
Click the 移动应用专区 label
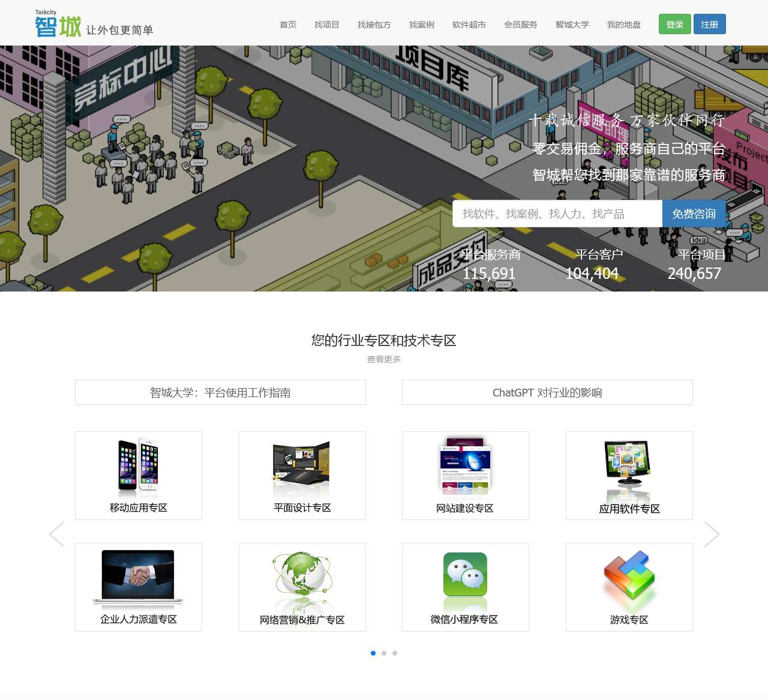139,507
